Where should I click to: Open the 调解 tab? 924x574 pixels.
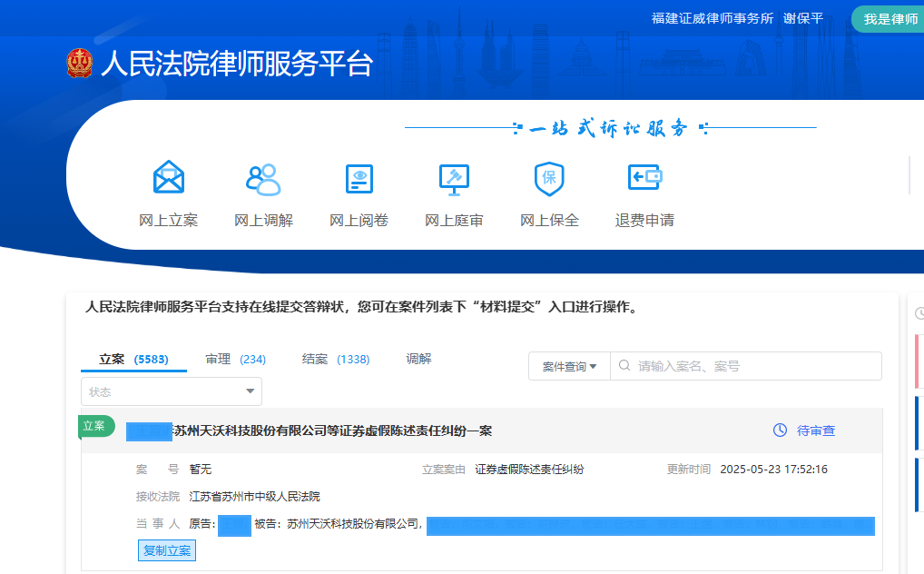pyautogui.click(x=418, y=359)
